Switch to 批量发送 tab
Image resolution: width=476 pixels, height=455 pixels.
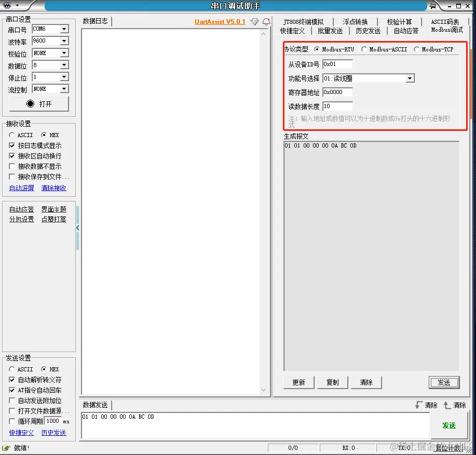[330, 31]
